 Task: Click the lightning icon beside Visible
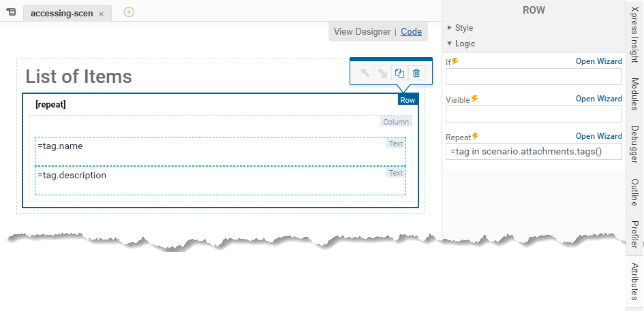pyautogui.click(x=474, y=99)
